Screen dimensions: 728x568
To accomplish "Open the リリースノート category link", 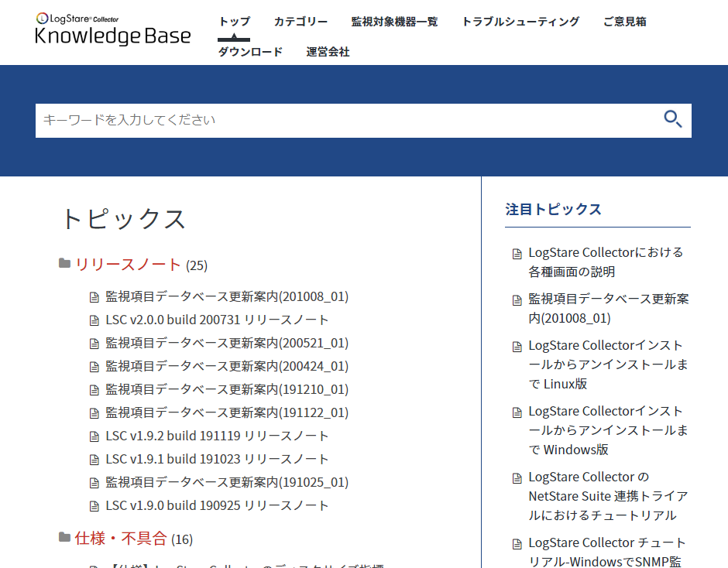I will 128,265.
